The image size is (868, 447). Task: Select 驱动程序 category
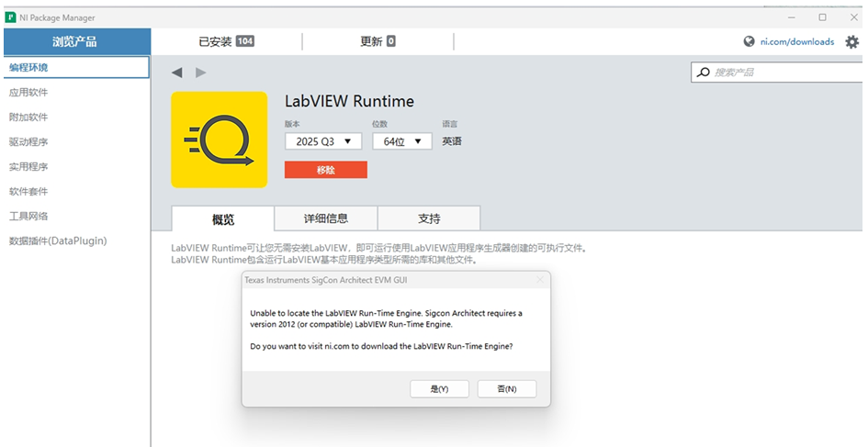coord(28,141)
